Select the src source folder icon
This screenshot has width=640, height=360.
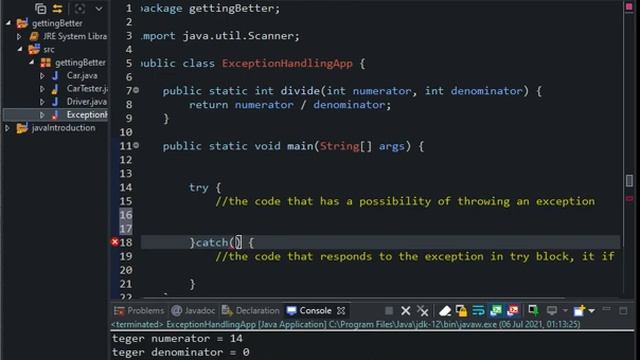(x=34, y=49)
